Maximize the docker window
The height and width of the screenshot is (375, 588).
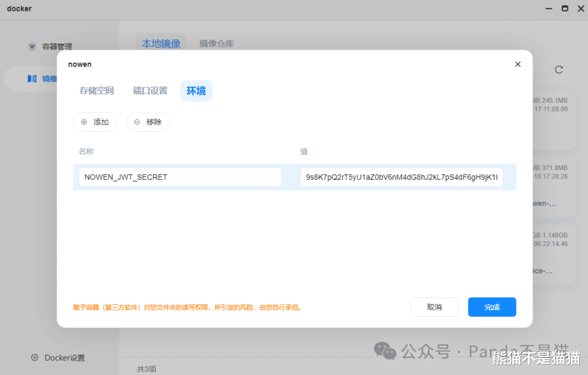pos(565,9)
